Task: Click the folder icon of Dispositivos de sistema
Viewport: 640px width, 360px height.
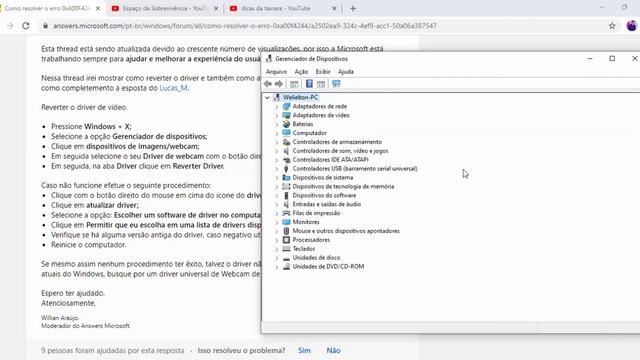Action: [x=286, y=178]
